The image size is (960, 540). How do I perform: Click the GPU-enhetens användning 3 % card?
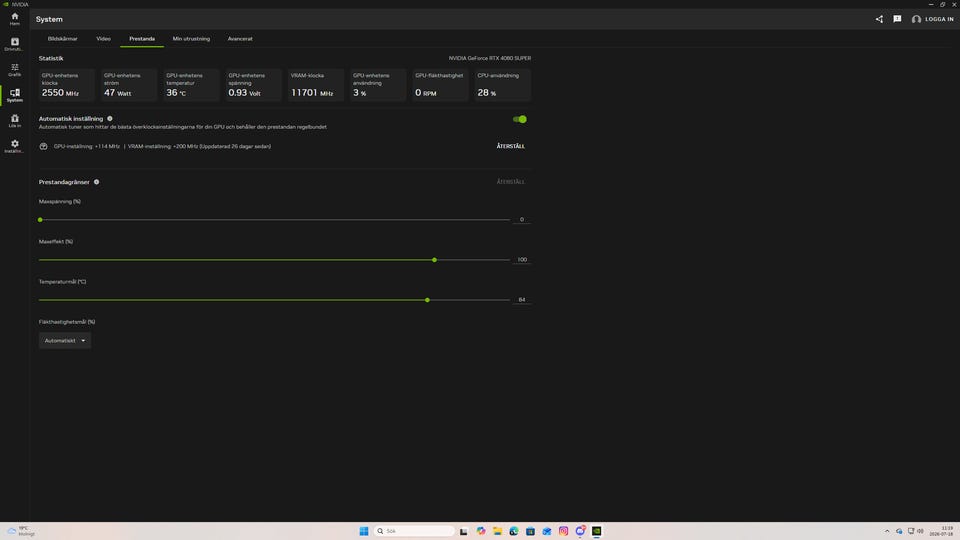click(378, 85)
